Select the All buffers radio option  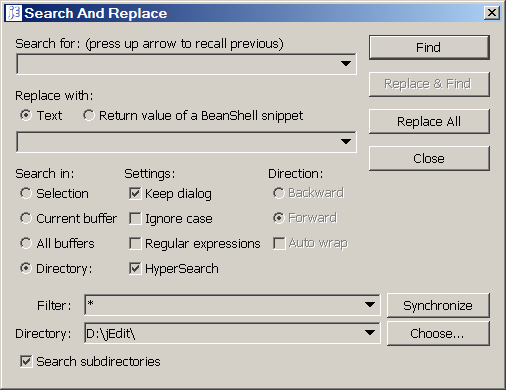click(x=26, y=243)
